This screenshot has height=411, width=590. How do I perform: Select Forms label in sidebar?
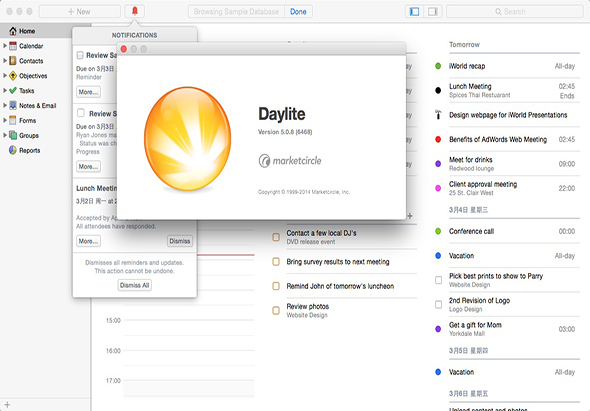coord(27,120)
